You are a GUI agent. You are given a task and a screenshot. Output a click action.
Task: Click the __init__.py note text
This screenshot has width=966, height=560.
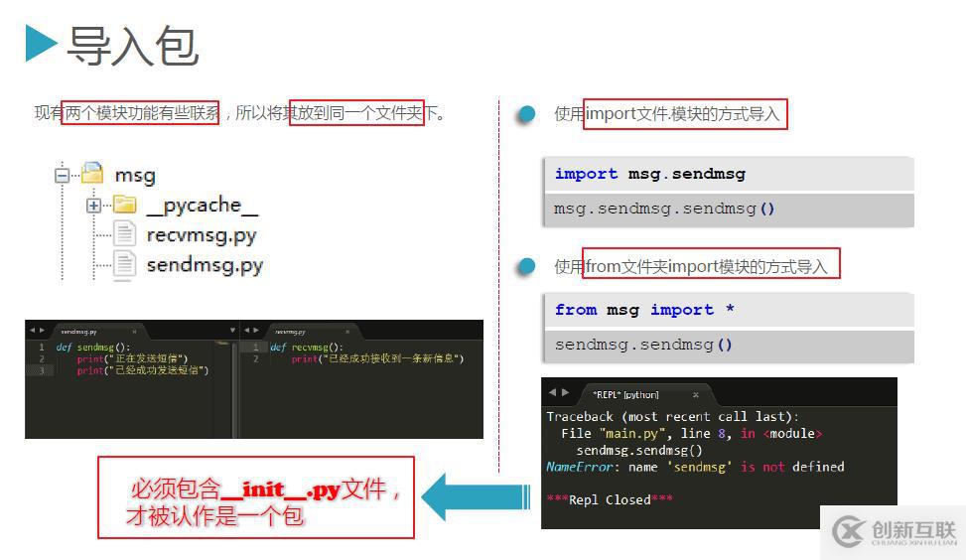tap(262, 502)
